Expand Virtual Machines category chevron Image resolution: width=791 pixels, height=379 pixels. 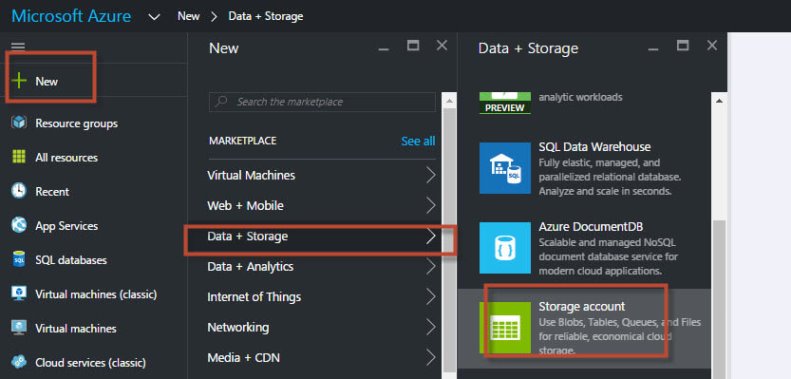point(430,175)
